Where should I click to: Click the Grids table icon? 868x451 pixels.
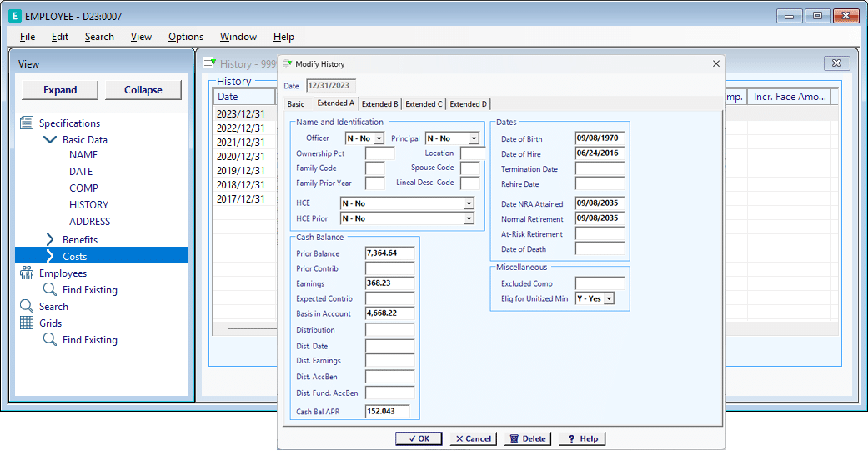click(x=27, y=323)
